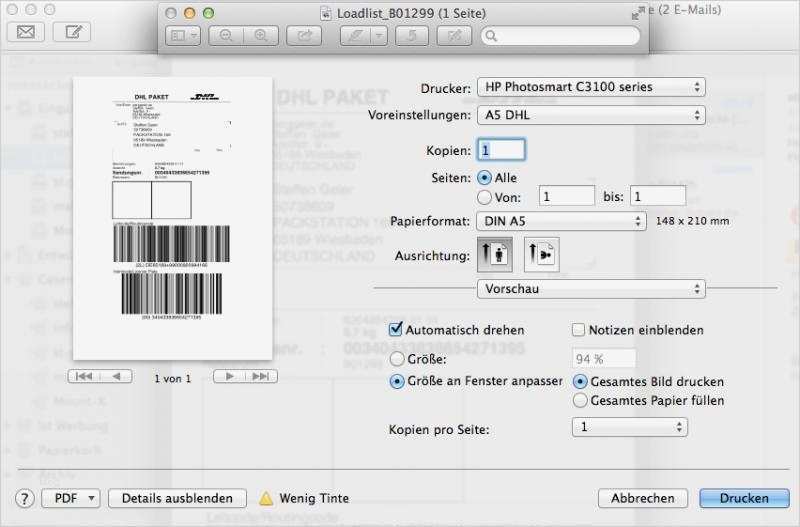Click the Drucken button
The width and height of the screenshot is (800, 527).
(744, 498)
